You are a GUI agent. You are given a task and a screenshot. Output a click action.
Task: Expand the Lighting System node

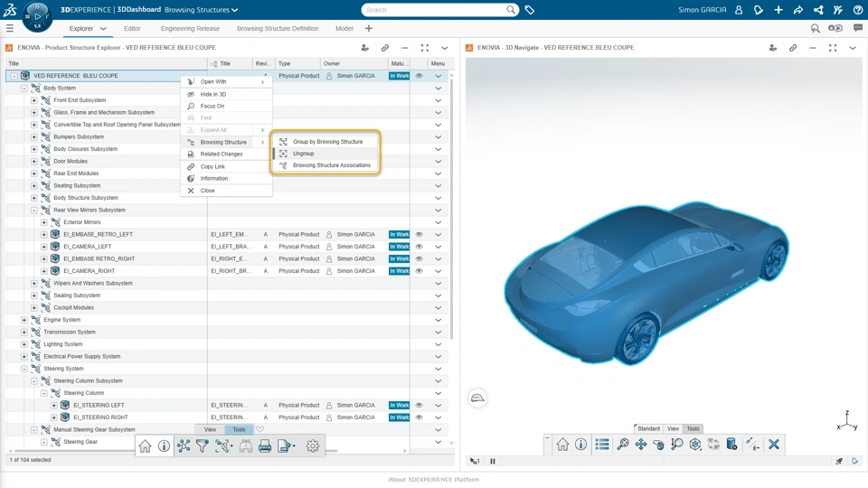(24, 344)
